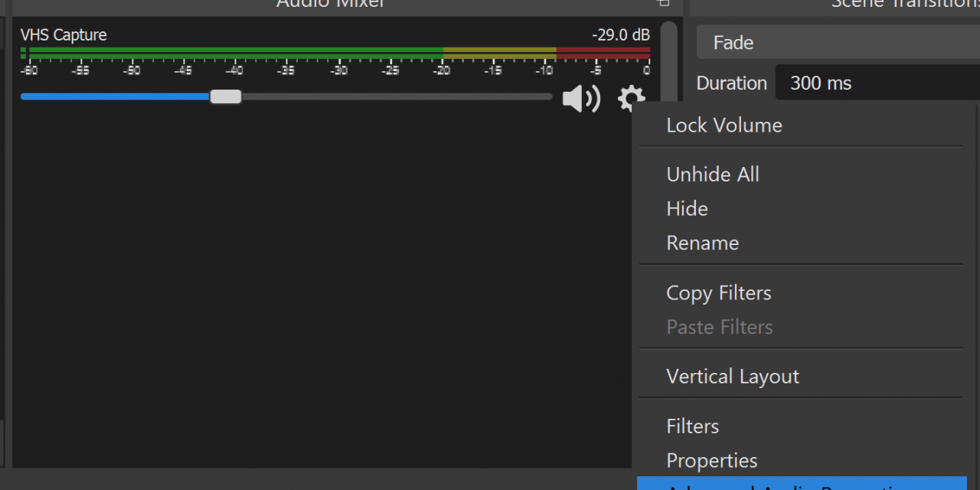The image size is (980, 490).
Task: Select Copy Filters menu entry
Action: pos(718,293)
